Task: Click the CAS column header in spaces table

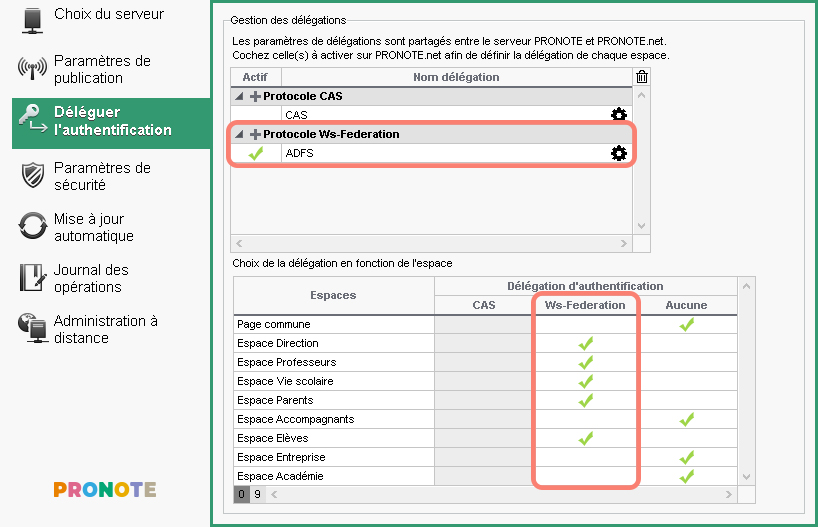Action: (x=484, y=305)
